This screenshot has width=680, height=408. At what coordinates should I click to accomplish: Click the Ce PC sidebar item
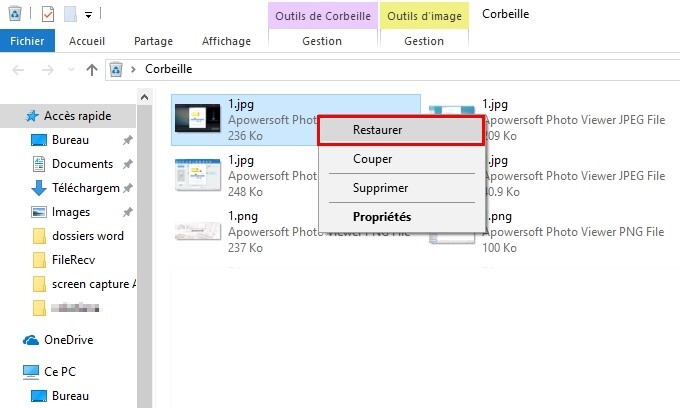click(x=61, y=371)
